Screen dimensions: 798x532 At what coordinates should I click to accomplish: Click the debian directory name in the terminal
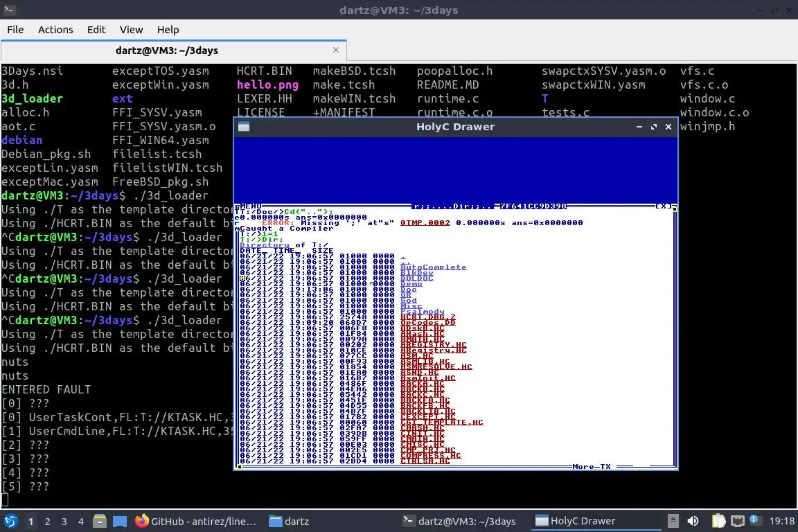coord(22,141)
